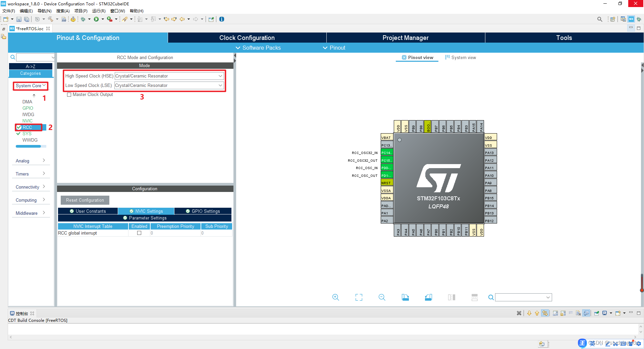Image resolution: width=644 pixels, height=349 pixels.
Task: Open the Low Speed Clock (LSE) dropdown
Action: point(169,86)
